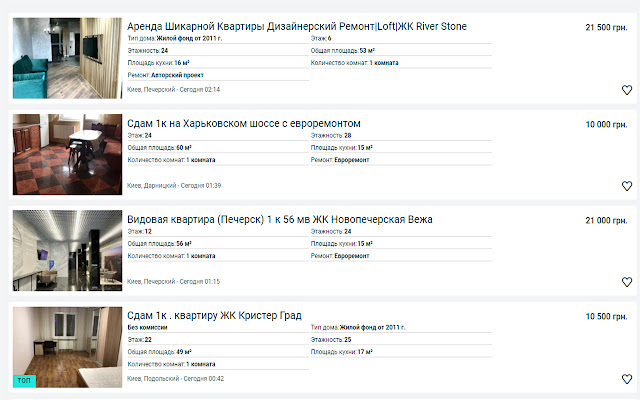This screenshot has width=640, height=400.
Task: Open Кристер Град apartment thumbnail image
Action: tap(66, 346)
